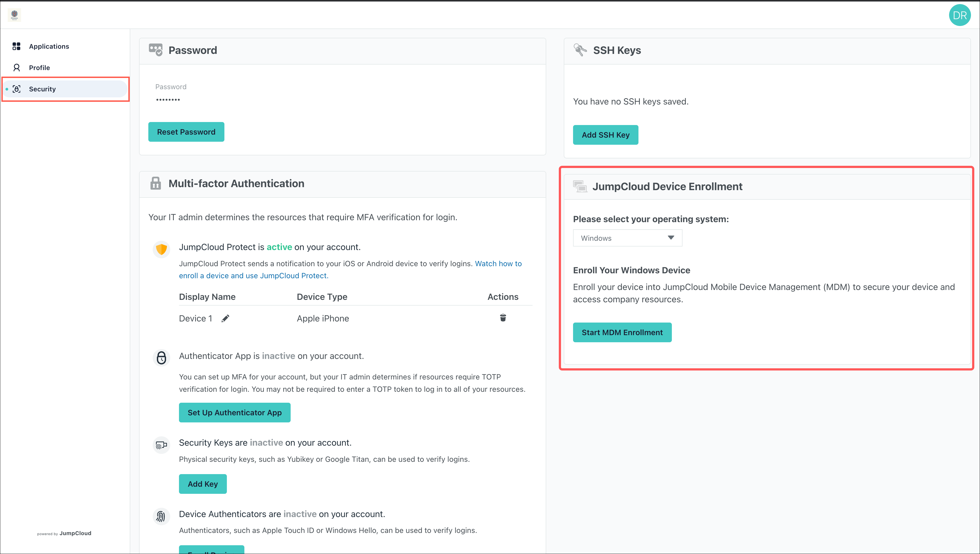
Task: Select the Security sidebar item
Action: pyautogui.click(x=42, y=89)
